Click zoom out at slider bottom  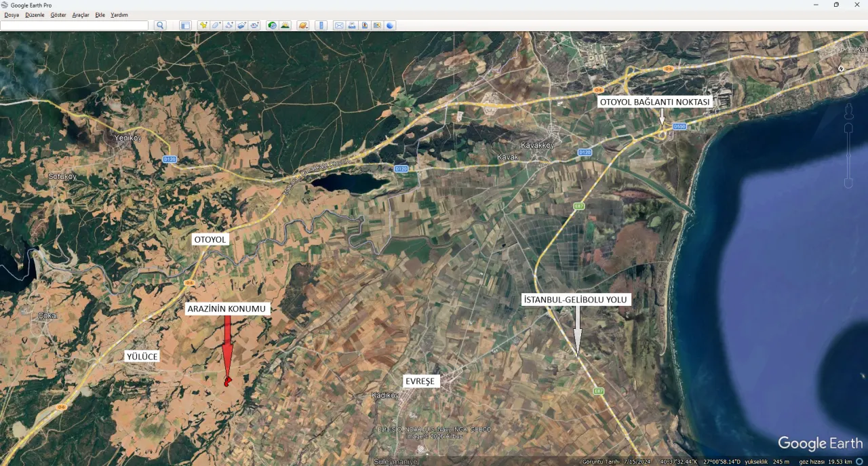pos(848,183)
